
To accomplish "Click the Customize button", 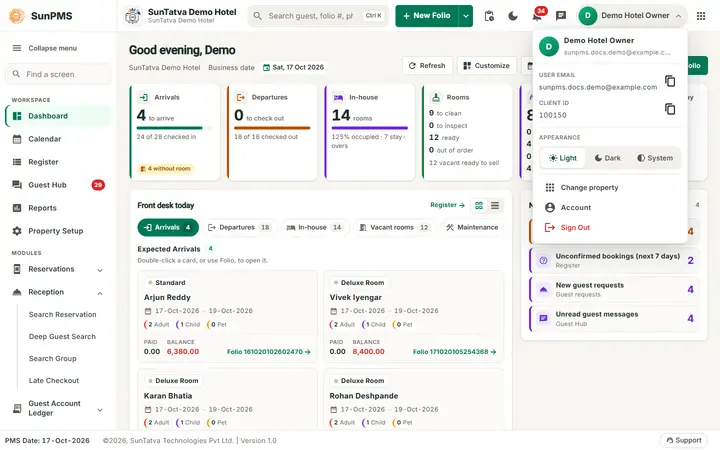I will point(487,66).
